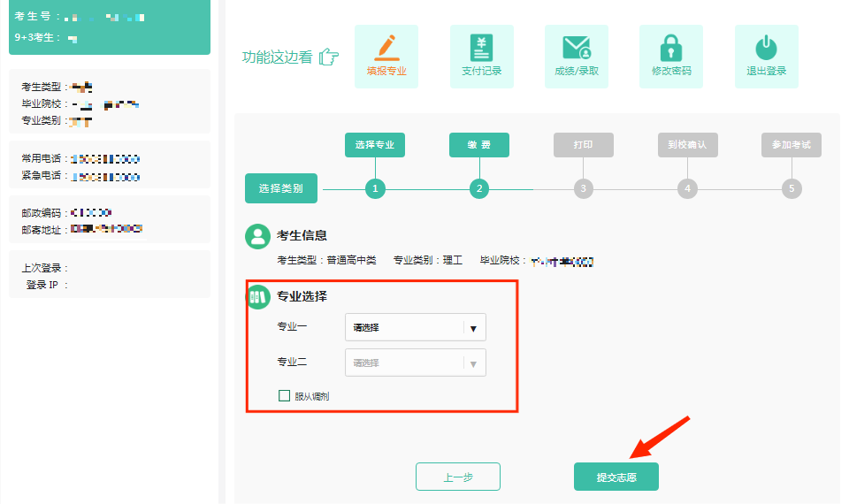This screenshot has height=504, width=849.
Task: Click the 专业选择 books icon
Action: point(258,297)
